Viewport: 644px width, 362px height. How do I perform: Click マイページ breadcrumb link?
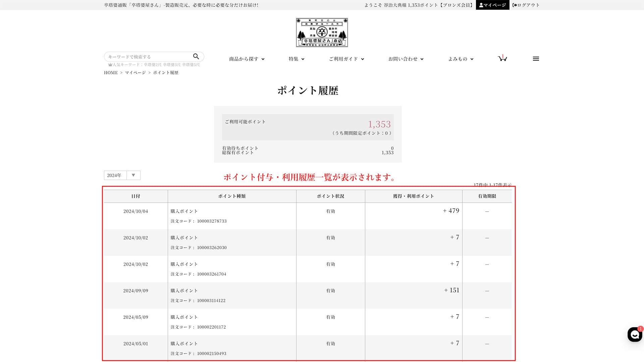(x=135, y=73)
